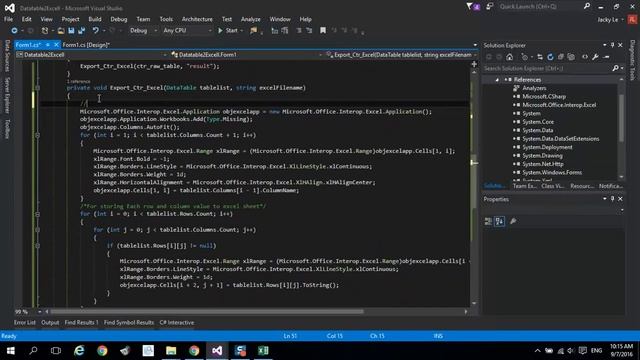Toggle auto-hide pin on Properties panel
This screenshot has height=360, width=640.
click(x=612, y=199)
